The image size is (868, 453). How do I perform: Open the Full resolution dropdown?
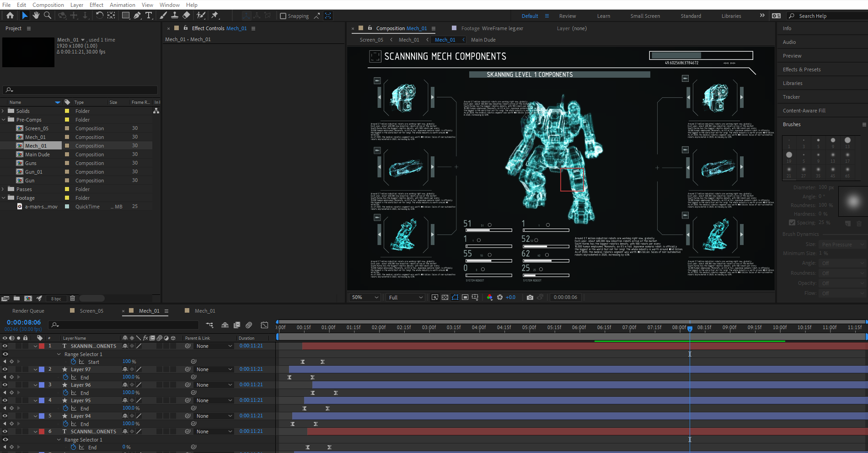pos(405,297)
